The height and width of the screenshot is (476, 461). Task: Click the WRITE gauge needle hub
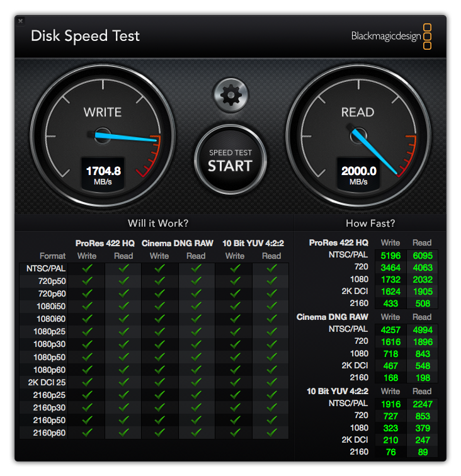[x=103, y=136]
